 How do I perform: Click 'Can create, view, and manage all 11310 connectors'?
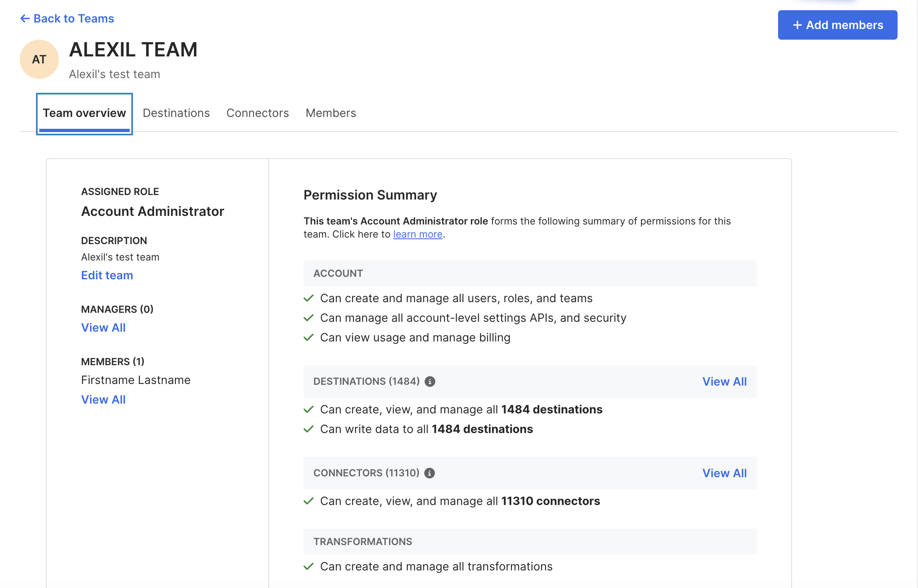pos(460,501)
